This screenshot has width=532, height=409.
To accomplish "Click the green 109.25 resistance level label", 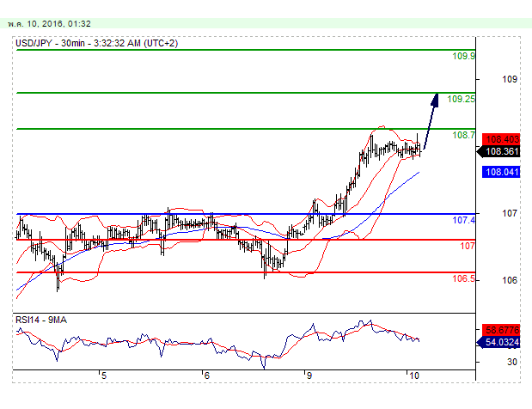I will (461, 99).
